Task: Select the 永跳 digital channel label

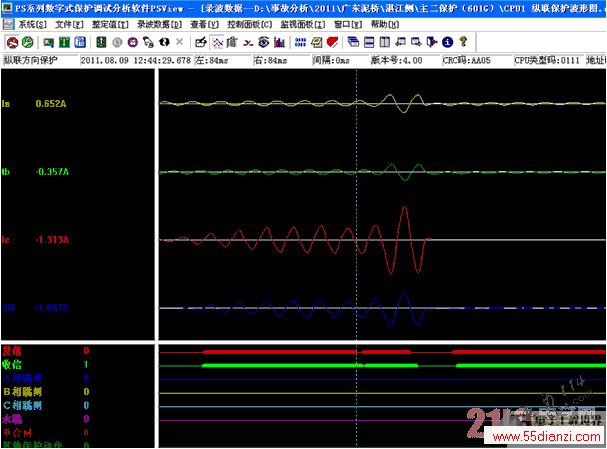Action: coord(12,419)
